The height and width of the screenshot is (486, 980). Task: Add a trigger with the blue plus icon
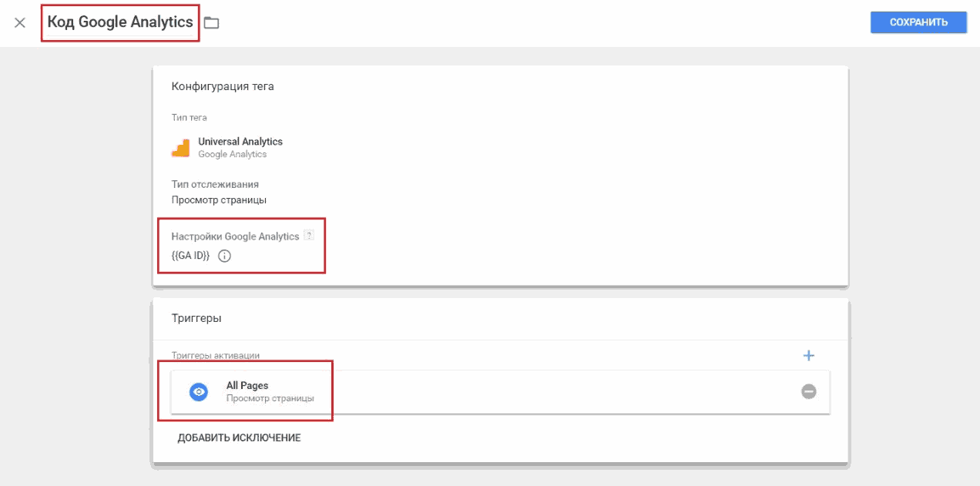(x=808, y=356)
